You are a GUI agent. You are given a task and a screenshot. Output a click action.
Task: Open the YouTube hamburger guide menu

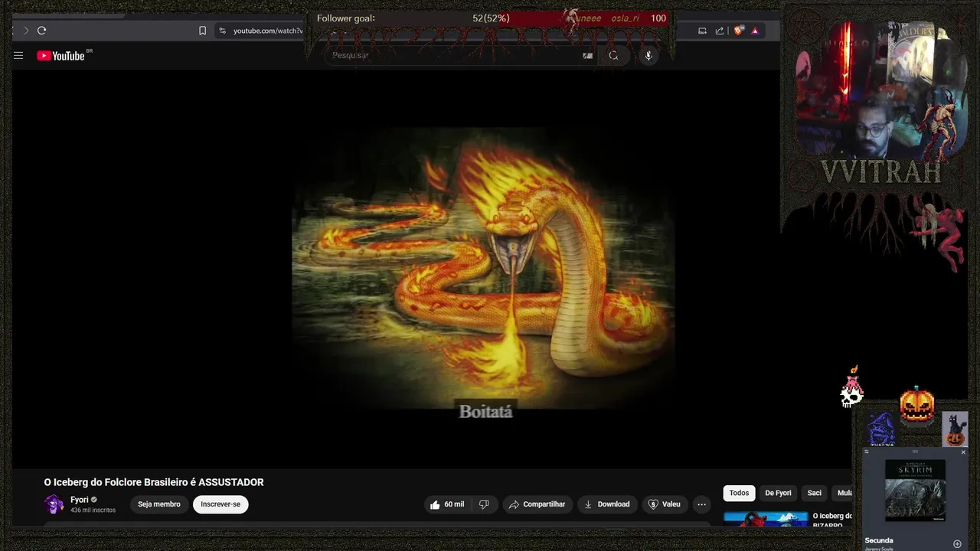pos(18,55)
